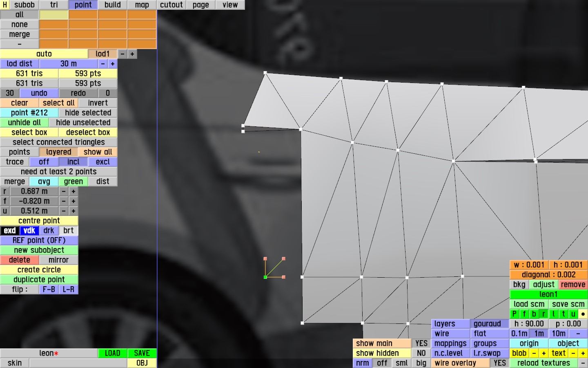Image resolution: width=588 pixels, height=368 pixels.
Task: Increase the r coordinate with plus
Action: (73, 191)
